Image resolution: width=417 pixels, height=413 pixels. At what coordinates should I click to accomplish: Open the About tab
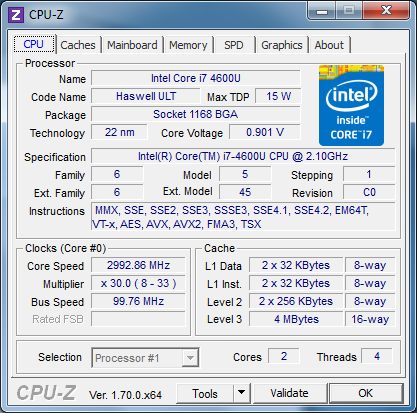[x=329, y=45]
